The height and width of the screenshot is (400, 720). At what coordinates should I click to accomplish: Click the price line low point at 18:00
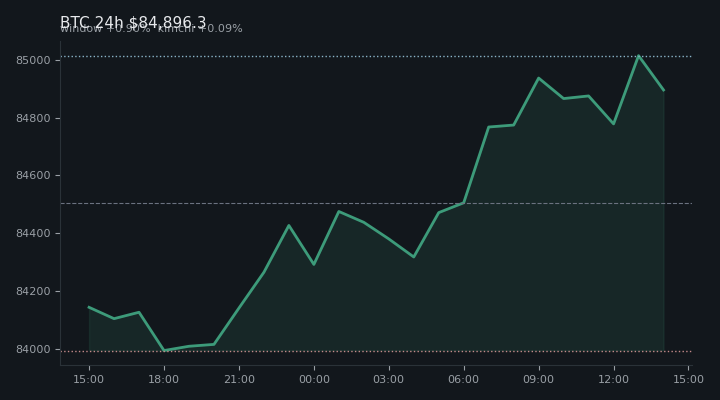(x=164, y=350)
